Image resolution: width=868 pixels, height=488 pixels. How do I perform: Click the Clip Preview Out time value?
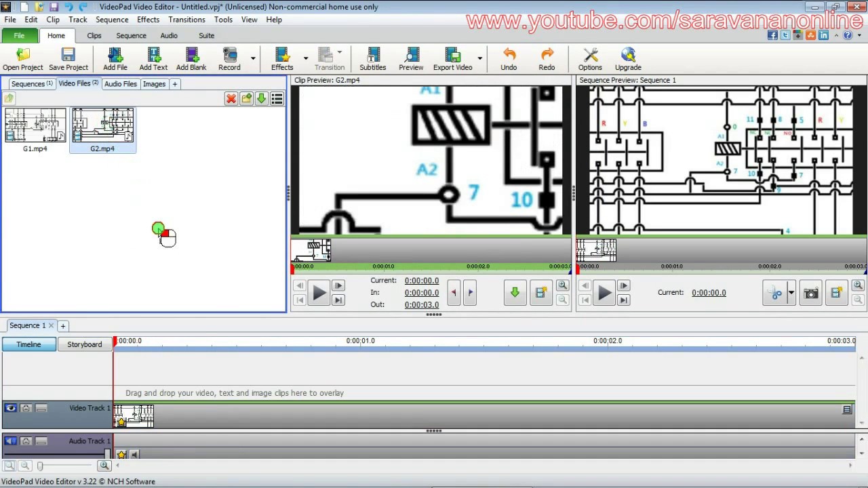click(x=421, y=305)
